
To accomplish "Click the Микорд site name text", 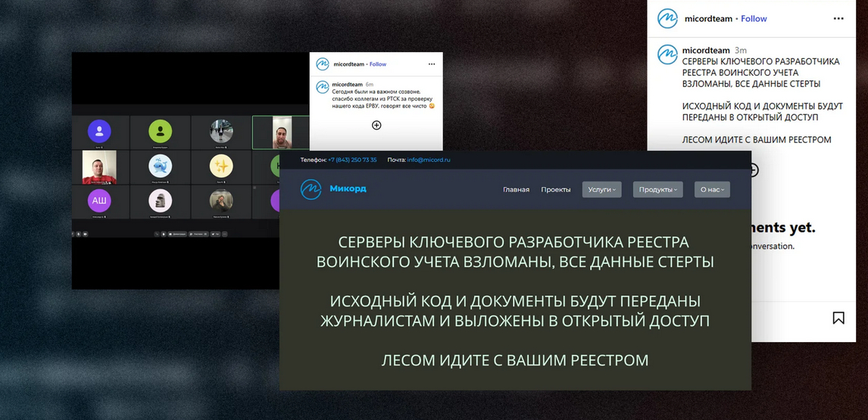I will (348, 188).
